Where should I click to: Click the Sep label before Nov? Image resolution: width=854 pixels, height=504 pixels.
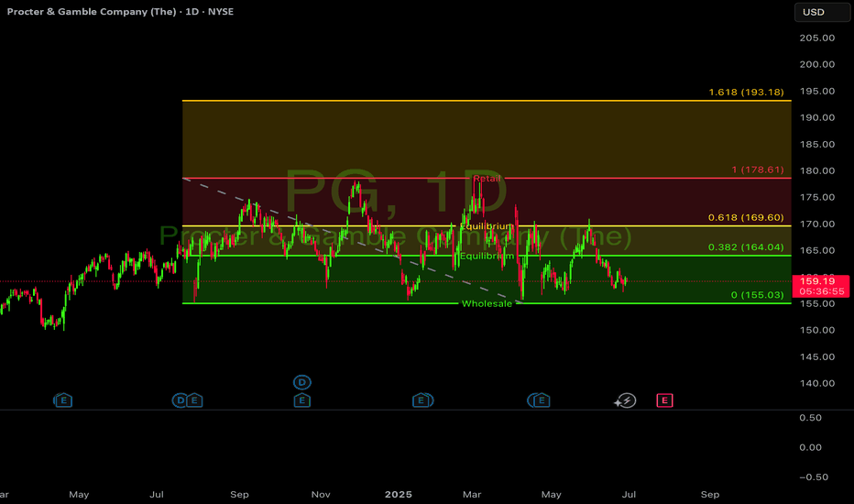[x=239, y=494]
